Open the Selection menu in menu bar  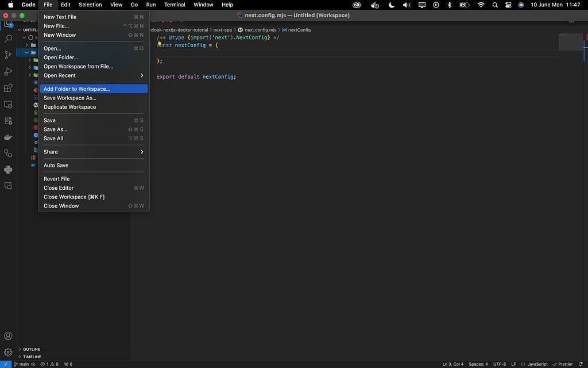pyautogui.click(x=90, y=5)
